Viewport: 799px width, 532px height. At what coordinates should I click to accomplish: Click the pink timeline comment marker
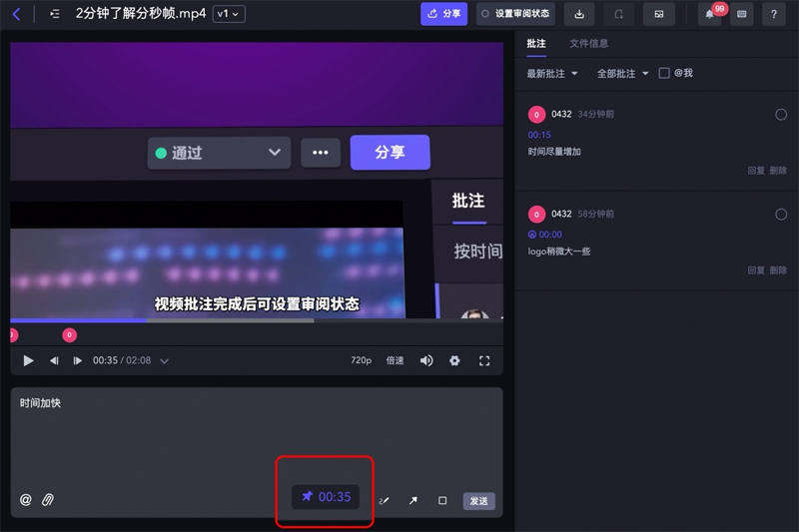click(x=69, y=335)
